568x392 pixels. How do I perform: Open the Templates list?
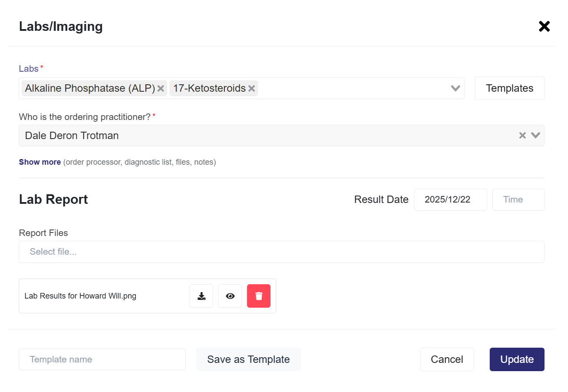(509, 88)
